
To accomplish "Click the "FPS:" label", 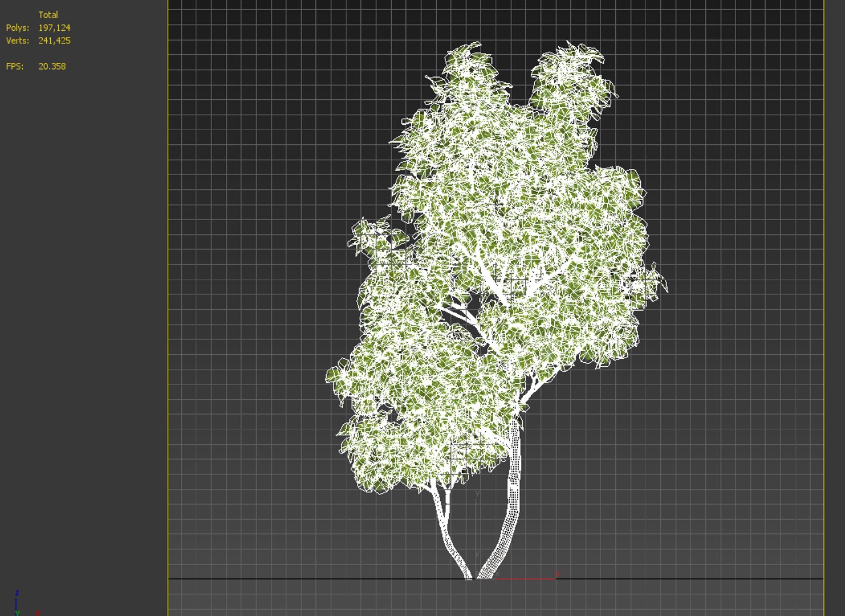I will (15, 67).
